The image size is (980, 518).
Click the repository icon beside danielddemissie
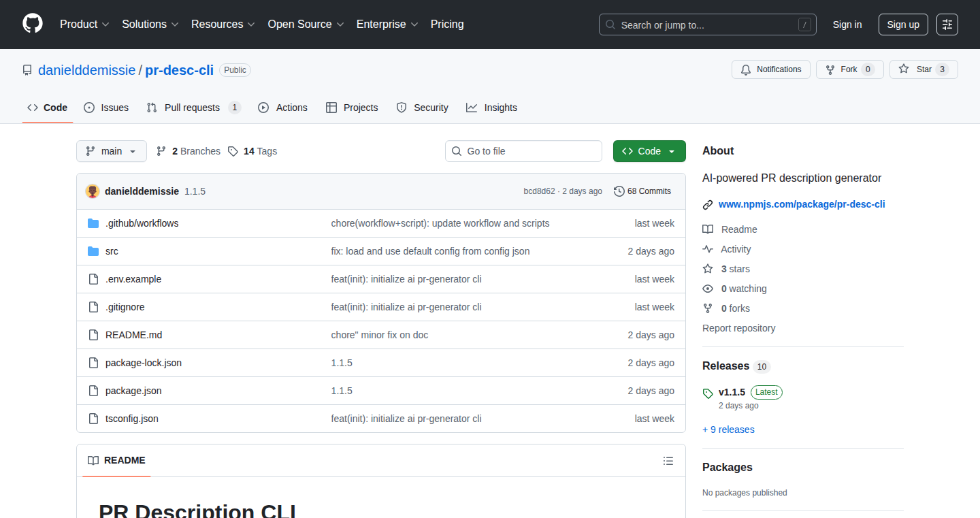pyautogui.click(x=27, y=70)
